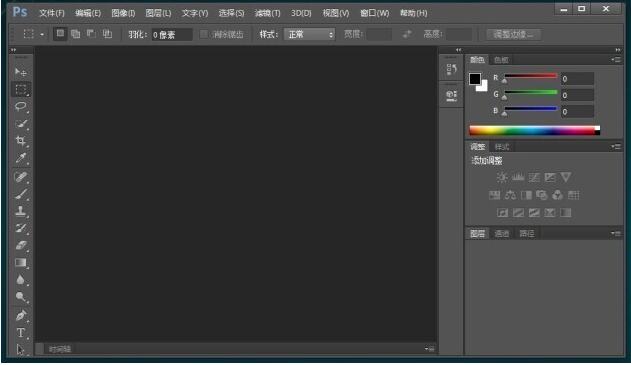Select the Lasso tool
The image size is (631, 365).
coord(21,106)
